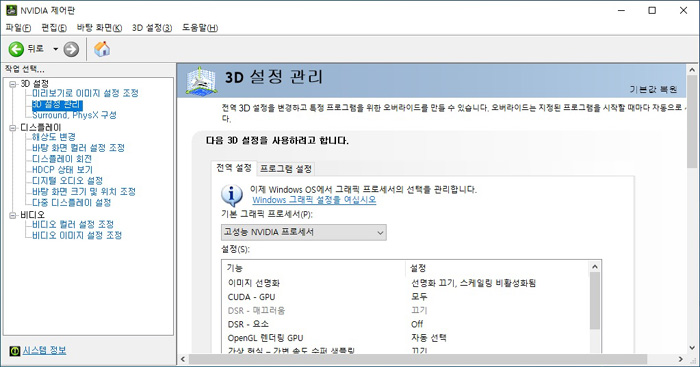Click the horizontal scrollbar thumb

pyautogui.click(x=417, y=359)
